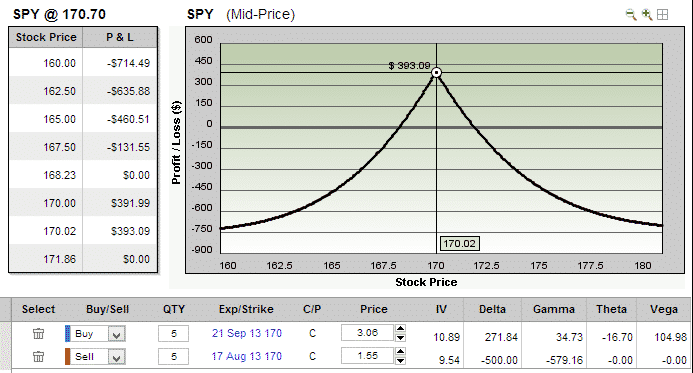Toggle the chart grid view icon
This screenshot has width=693, height=373.
tap(663, 15)
